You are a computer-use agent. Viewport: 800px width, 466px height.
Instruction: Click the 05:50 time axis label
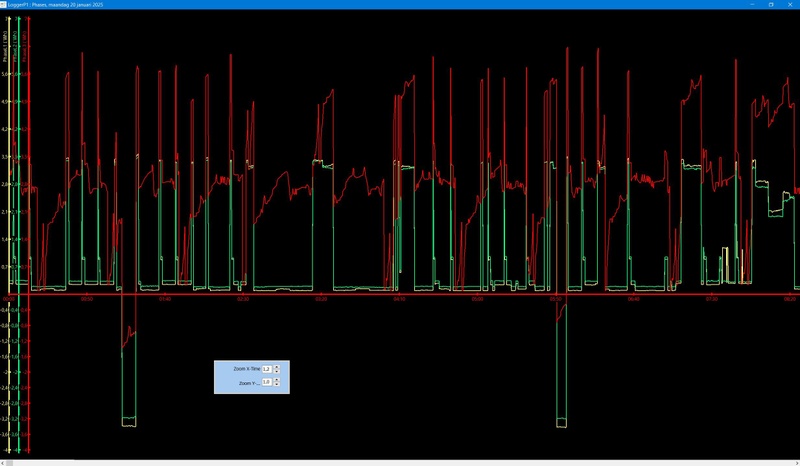coord(555,299)
